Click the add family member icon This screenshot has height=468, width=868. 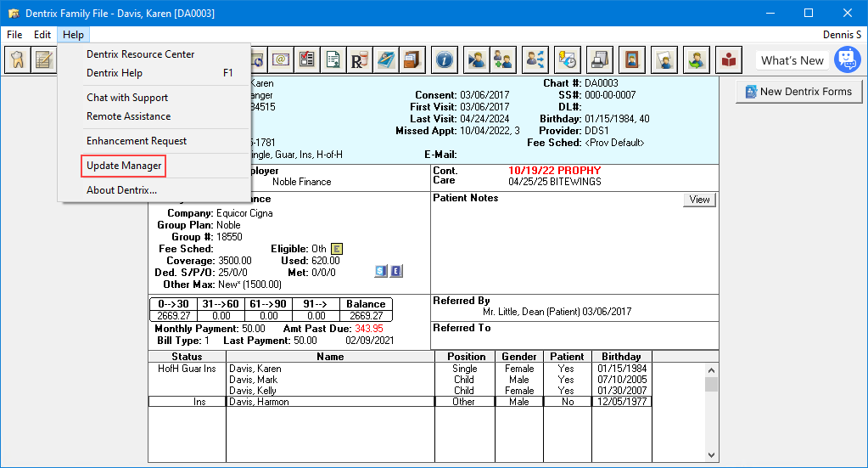point(503,59)
